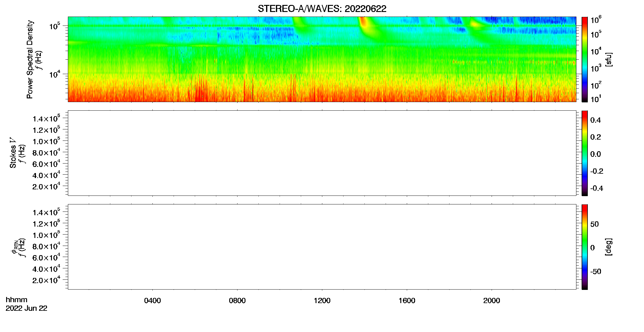Click the Power Spectral Density axis label
Image resolution: width=644 pixels, height=332 pixels.
[x=30, y=59]
